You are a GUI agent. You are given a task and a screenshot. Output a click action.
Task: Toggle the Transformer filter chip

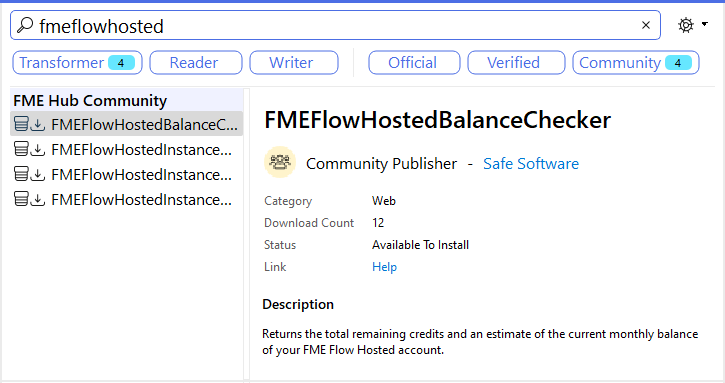(x=77, y=62)
